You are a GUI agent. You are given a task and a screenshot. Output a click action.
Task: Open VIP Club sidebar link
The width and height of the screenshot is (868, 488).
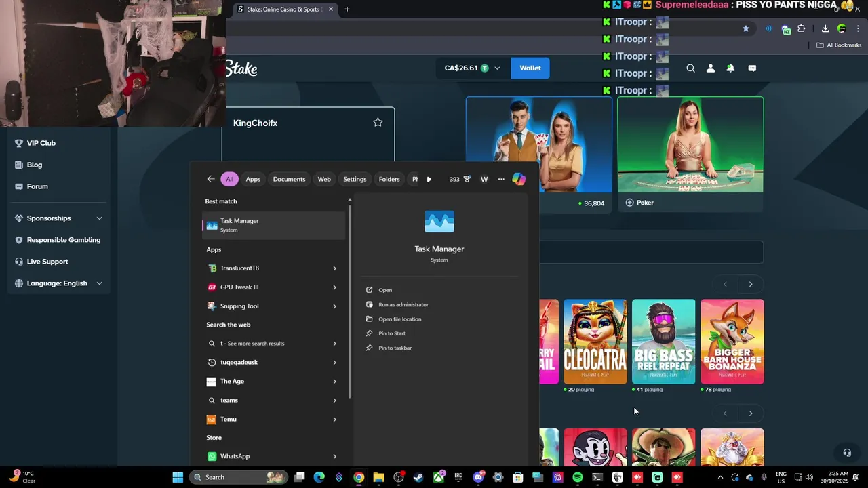[41, 143]
